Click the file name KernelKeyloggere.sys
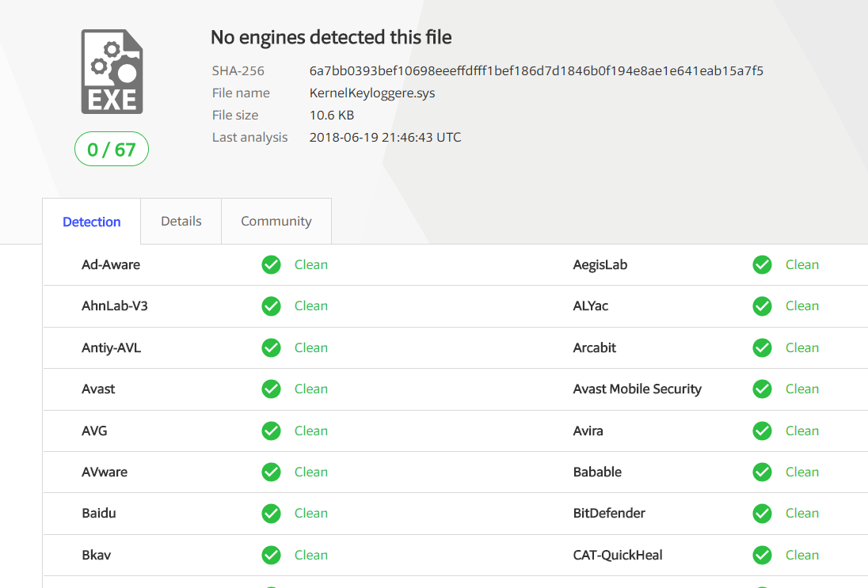868x588 pixels. click(x=372, y=93)
